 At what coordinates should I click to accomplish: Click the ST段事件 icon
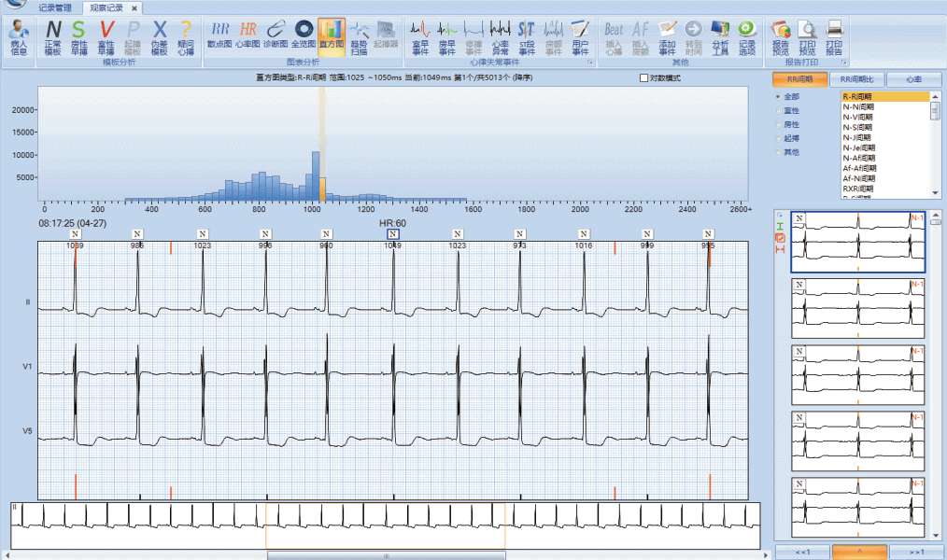tap(527, 37)
